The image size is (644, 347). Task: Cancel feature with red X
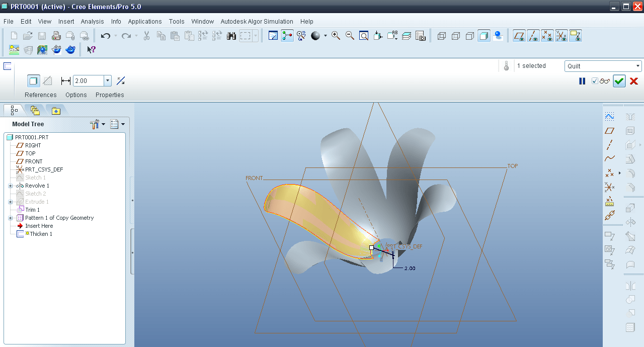click(634, 81)
